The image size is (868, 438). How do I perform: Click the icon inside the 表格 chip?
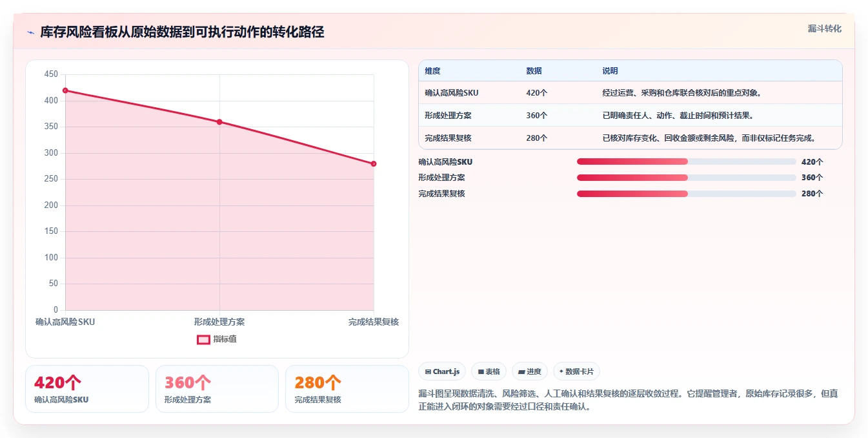[x=481, y=371]
